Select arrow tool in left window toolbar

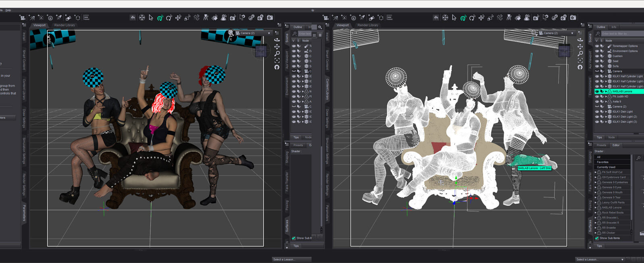pos(151,18)
